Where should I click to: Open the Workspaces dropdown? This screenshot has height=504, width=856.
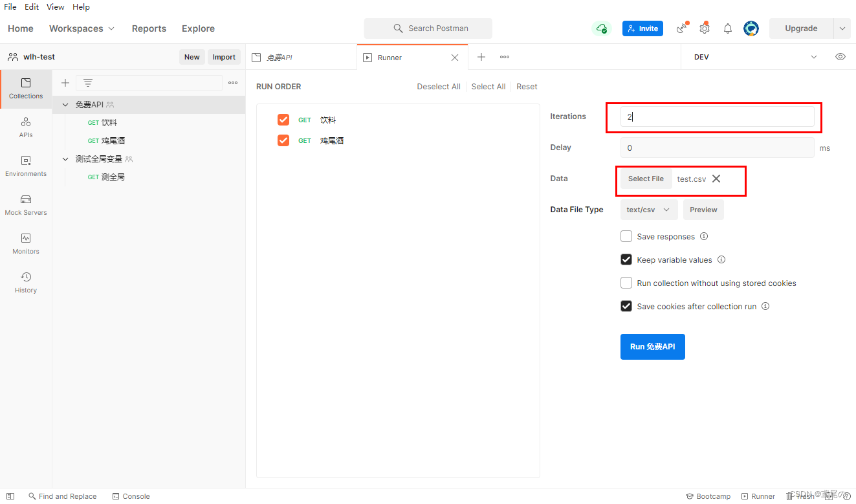tap(82, 28)
